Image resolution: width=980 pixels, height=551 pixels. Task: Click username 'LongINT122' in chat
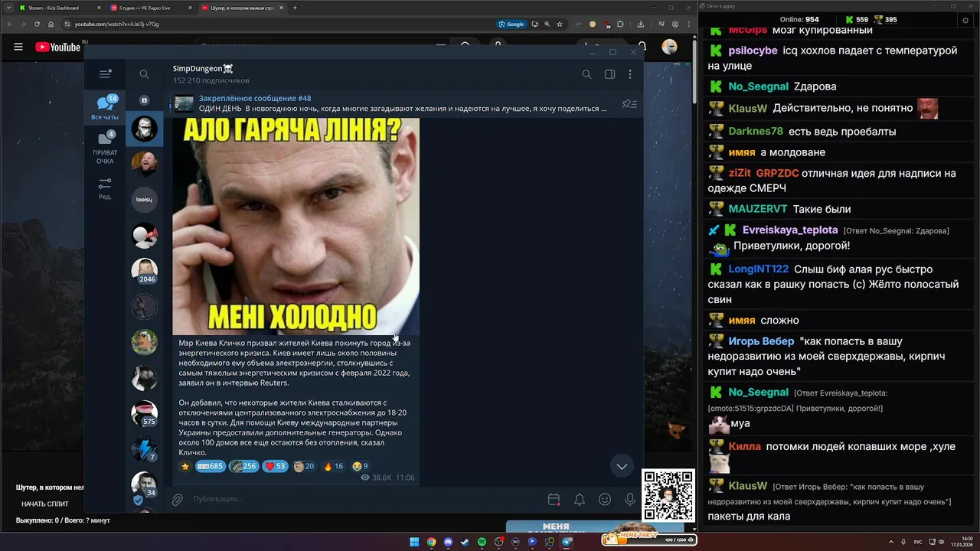[x=758, y=269]
